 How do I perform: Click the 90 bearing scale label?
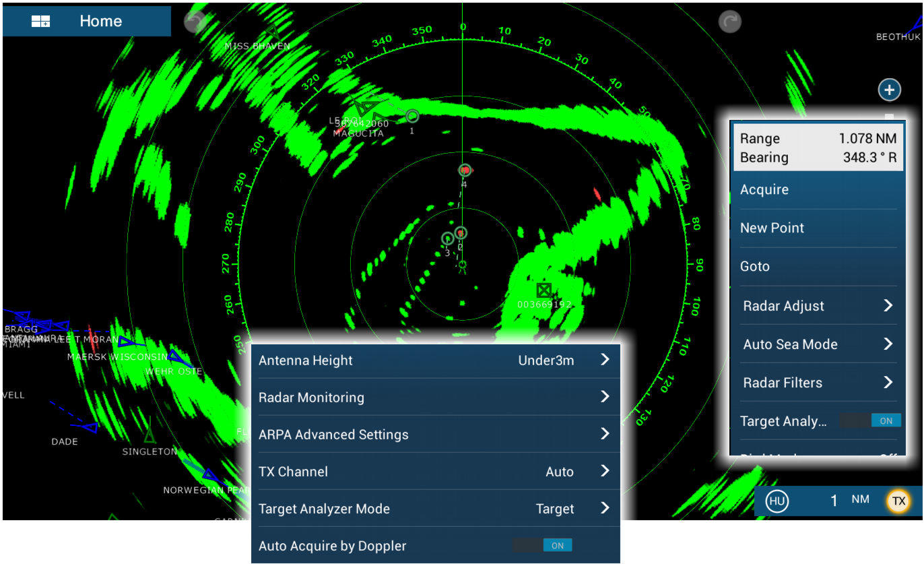coord(699,265)
